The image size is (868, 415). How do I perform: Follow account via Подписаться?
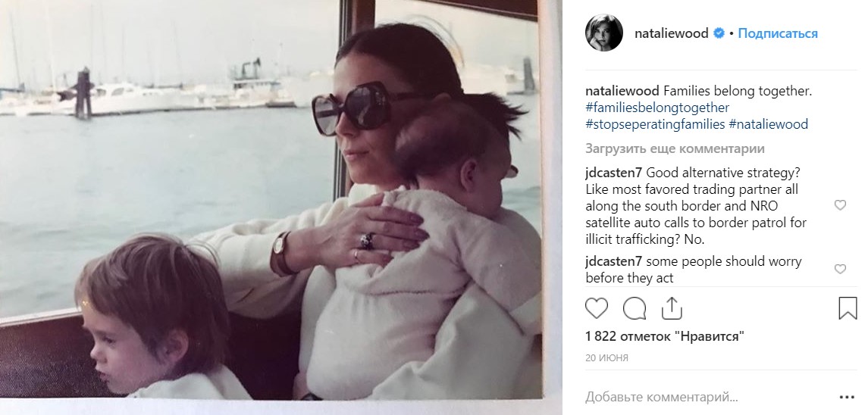point(777,33)
